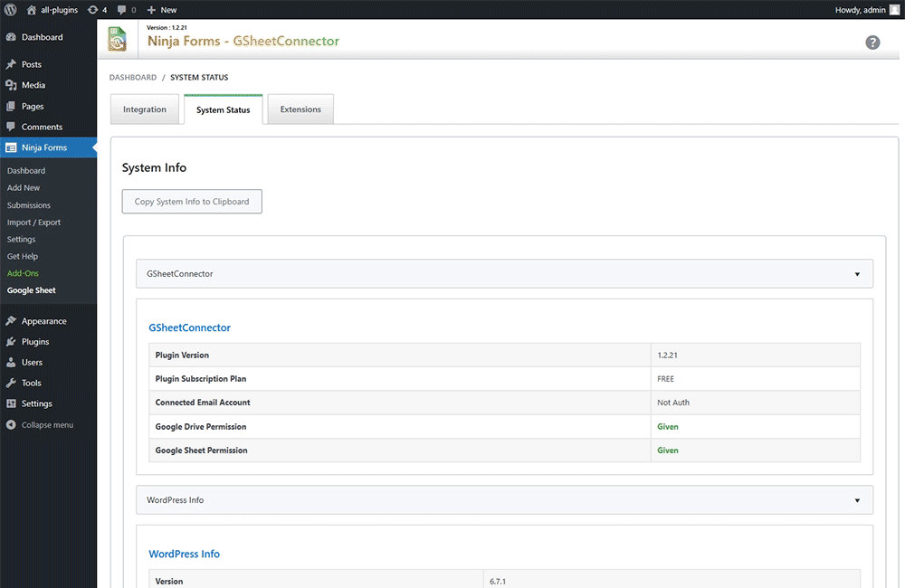Open Ninja Forms Settings submenu item
This screenshot has height=588, width=905.
[22, 239]
